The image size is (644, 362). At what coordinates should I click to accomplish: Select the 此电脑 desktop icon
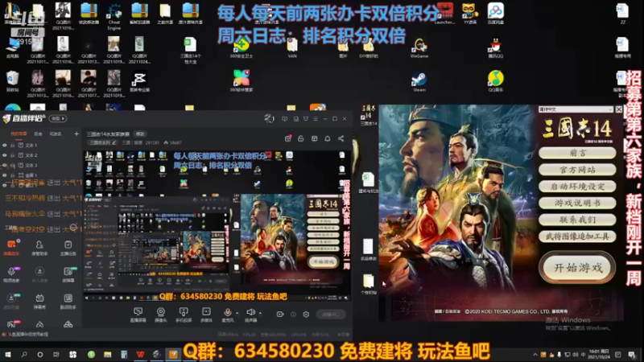(x=12, y=48)
